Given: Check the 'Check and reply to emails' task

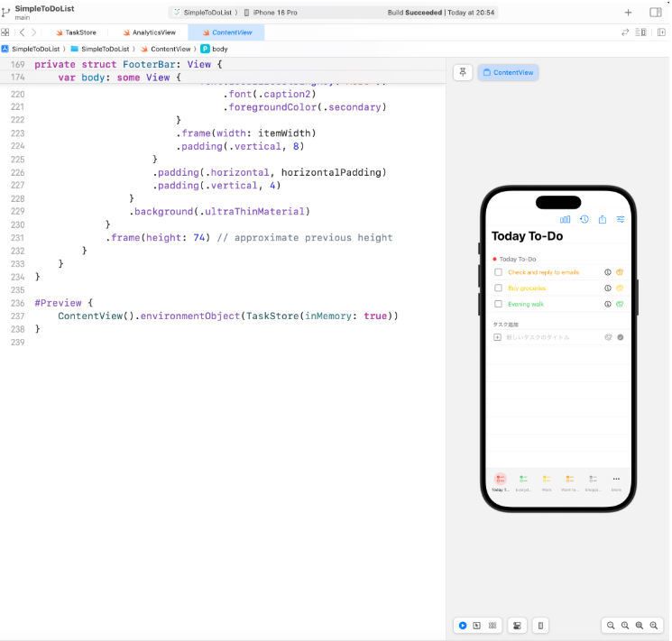Looking at the screenshot, I should (498, 272).
